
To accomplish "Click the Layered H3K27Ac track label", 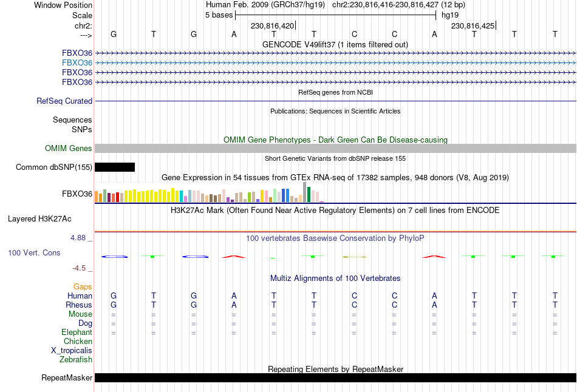I will click(39, 219).
